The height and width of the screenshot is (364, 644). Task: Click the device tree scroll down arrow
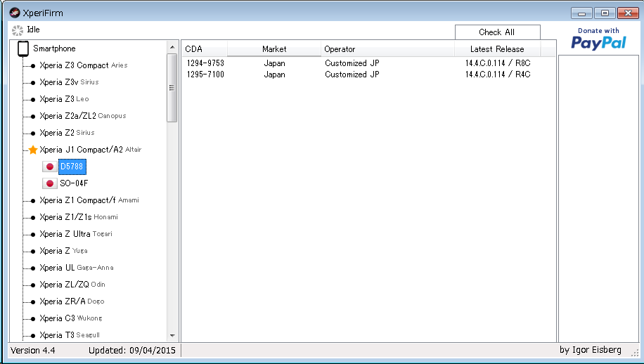[172, 335]
